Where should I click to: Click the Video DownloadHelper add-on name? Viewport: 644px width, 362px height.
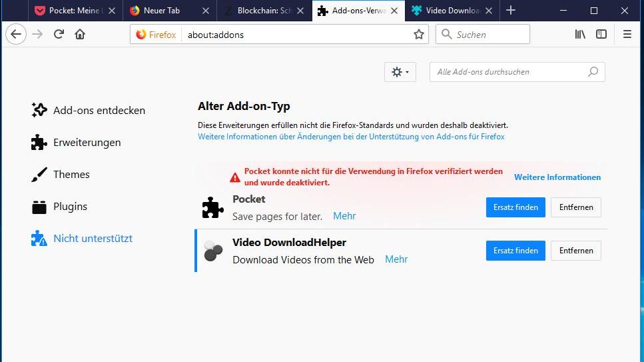coord(289,242)
